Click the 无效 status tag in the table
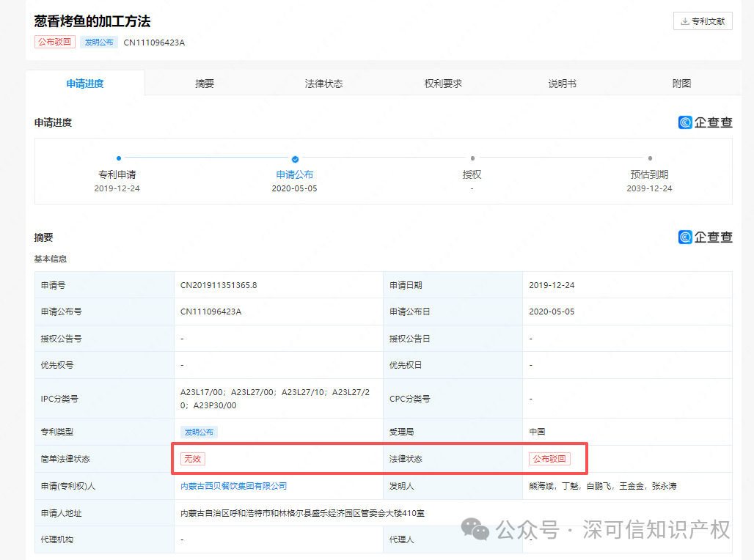This screenshot has height=560, width=754. 192,459
